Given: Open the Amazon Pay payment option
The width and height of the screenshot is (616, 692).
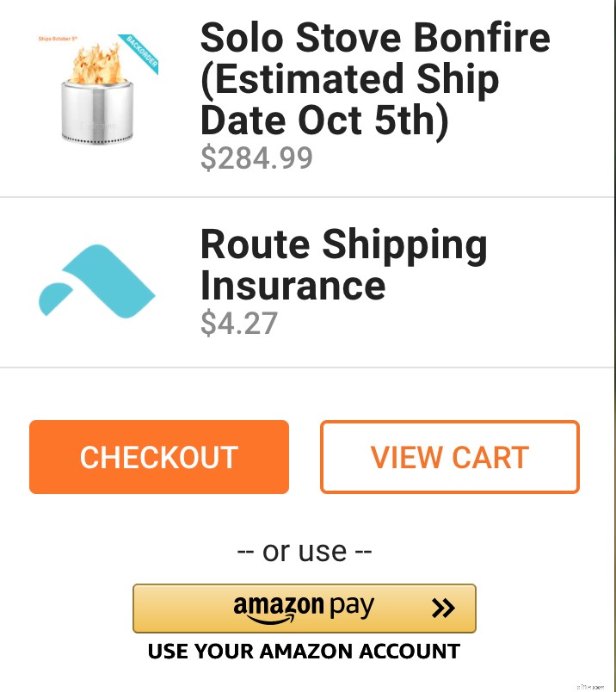Looking at the screenshot, I should [305, 609].
